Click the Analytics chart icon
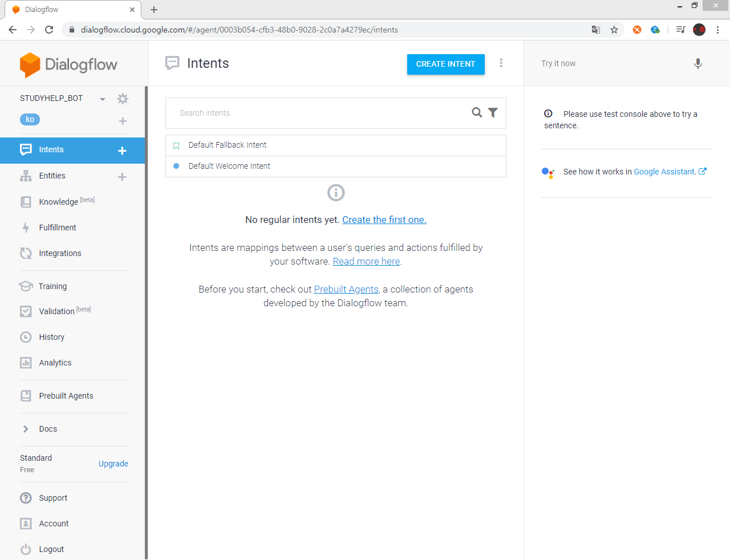 [26, 363]
